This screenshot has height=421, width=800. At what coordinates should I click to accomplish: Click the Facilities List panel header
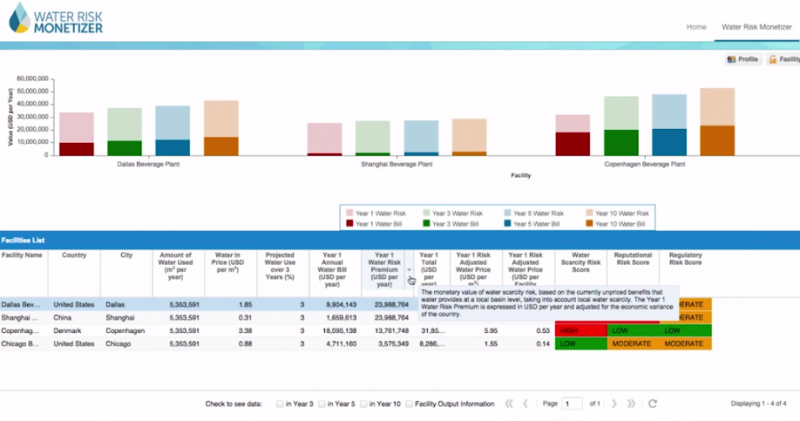point(400,240)
